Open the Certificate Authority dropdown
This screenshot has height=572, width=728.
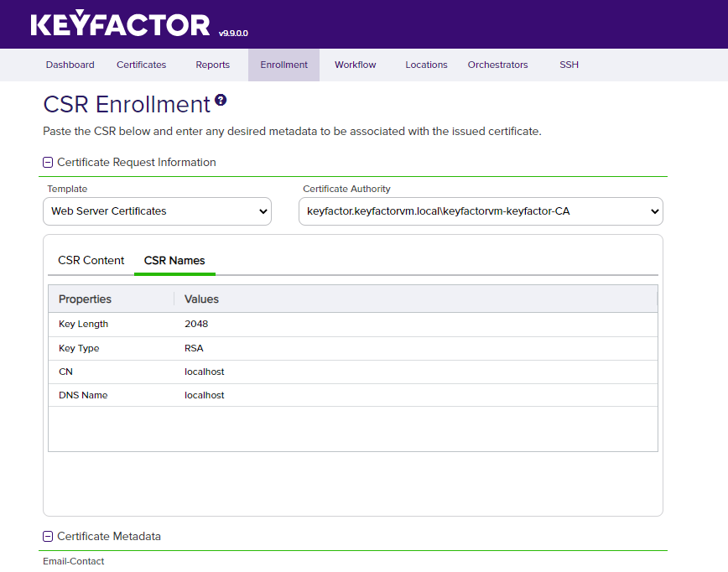tap(481, 211)
